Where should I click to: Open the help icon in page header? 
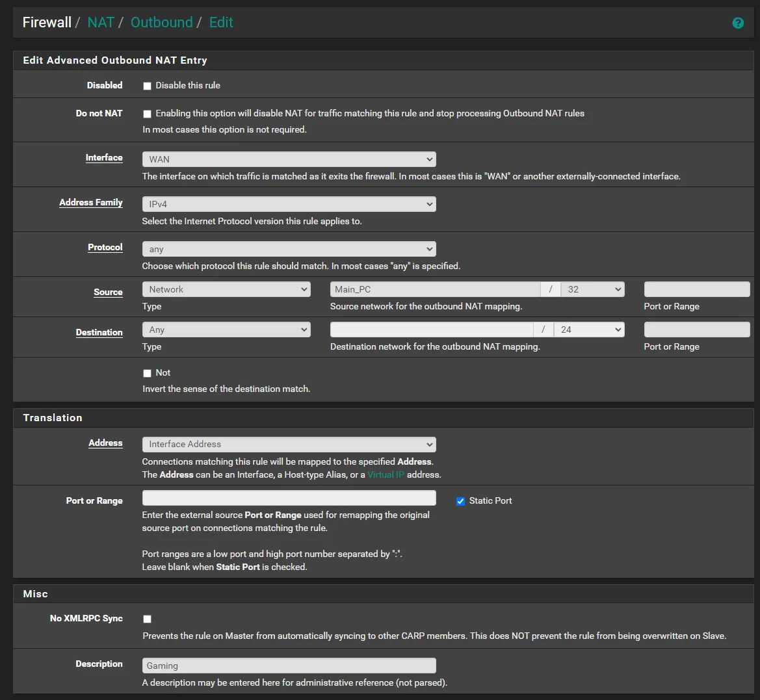[738, 23]
